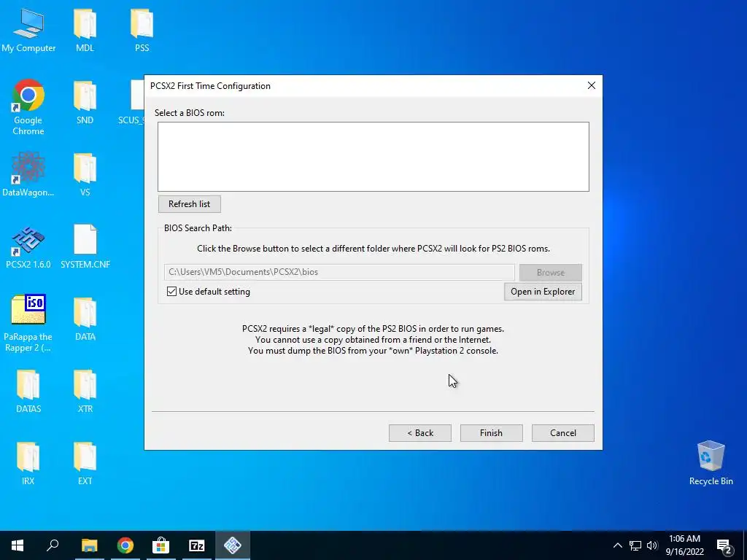
Task: Select the IRX folder icon
Action: click(x=28, y=463)
